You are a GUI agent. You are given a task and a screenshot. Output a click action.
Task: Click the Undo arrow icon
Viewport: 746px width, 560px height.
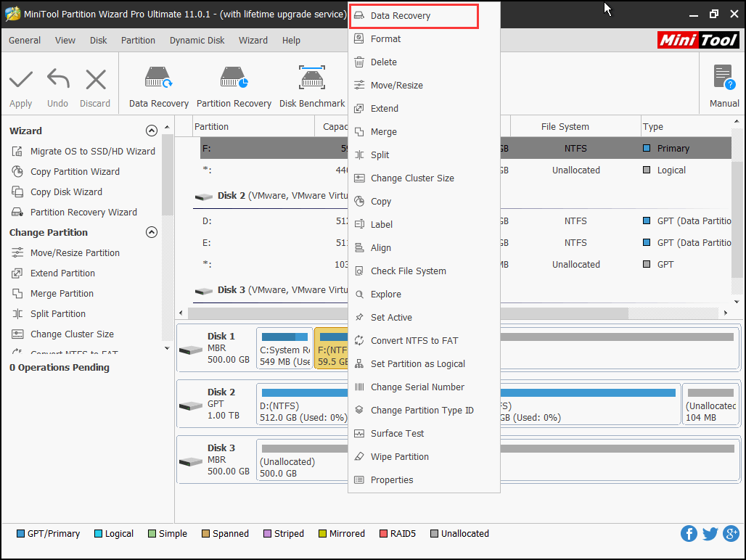click(58, 78)
